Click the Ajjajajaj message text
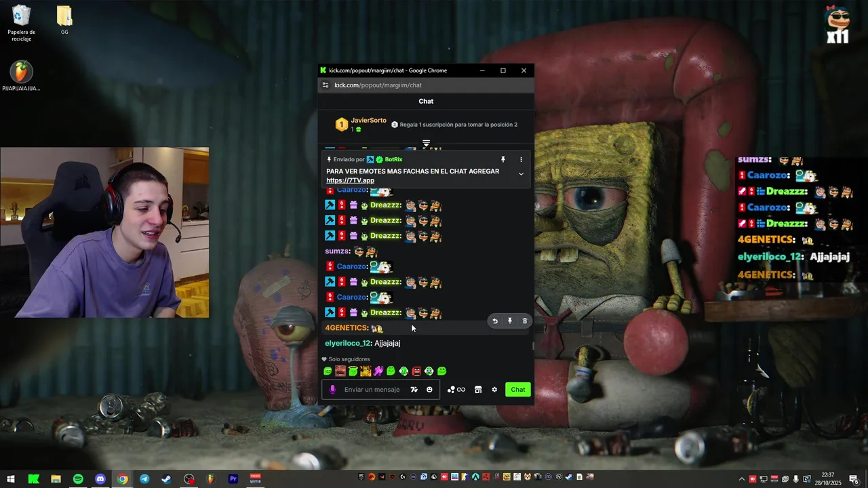This screenshot has height=488, width=868. coord(387,344)
